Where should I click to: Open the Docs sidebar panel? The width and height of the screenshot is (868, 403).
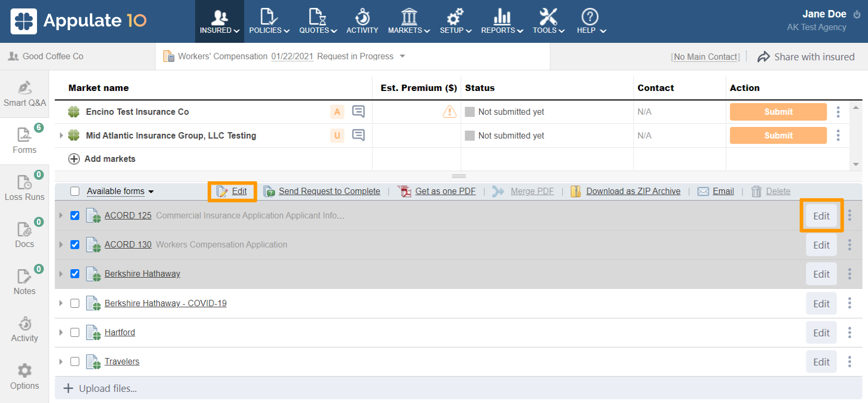24,235
